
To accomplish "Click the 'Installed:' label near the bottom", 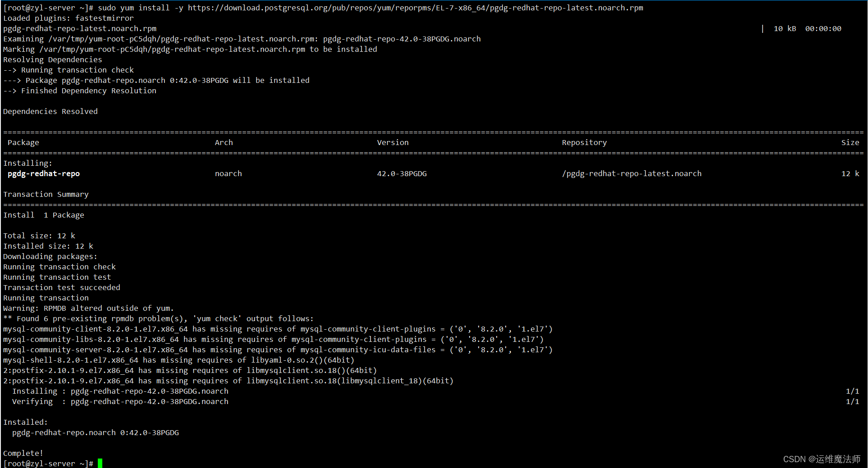I will point(26,422).
